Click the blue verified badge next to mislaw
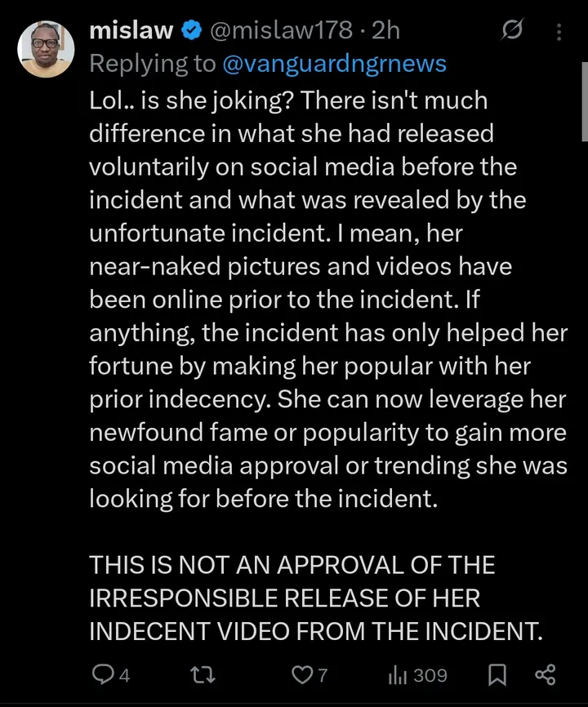This screenshot has height=707, width=588. [x=191, y=31]
